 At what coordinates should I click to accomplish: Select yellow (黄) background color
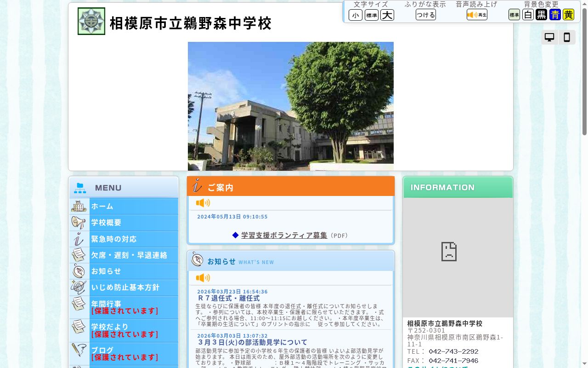[x=569, y=15]
